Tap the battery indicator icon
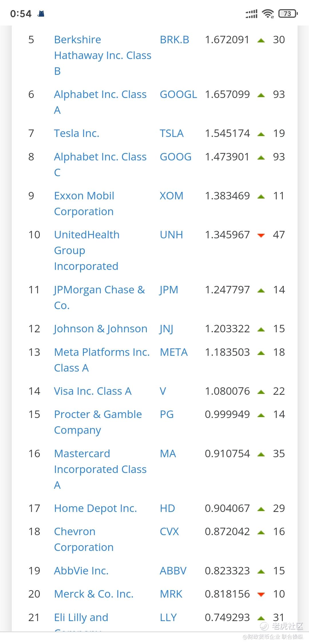Screen dimensions: 309x644 tap(288, 13)
